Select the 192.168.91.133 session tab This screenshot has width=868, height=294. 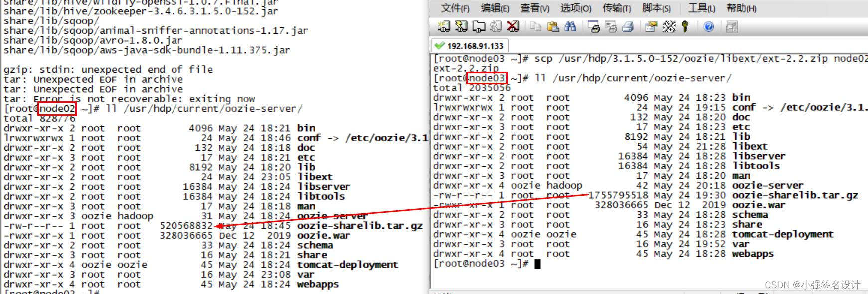click(x=469, y=46)
